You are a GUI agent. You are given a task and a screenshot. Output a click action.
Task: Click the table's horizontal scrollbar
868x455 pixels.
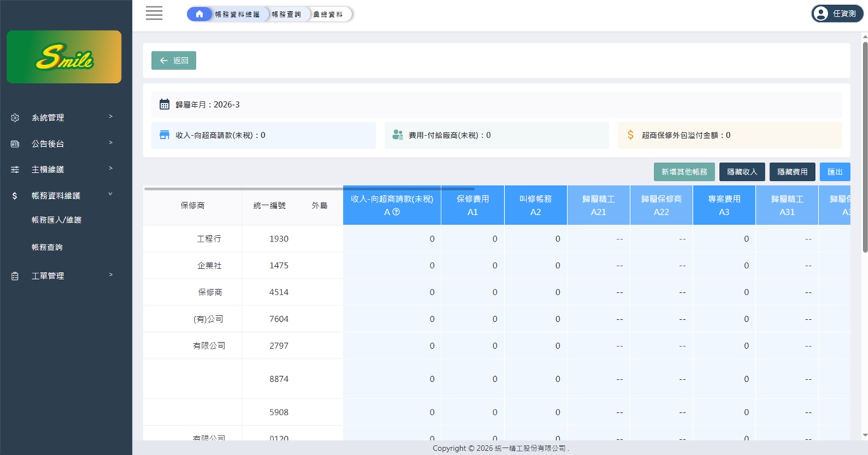click(309, 189)
